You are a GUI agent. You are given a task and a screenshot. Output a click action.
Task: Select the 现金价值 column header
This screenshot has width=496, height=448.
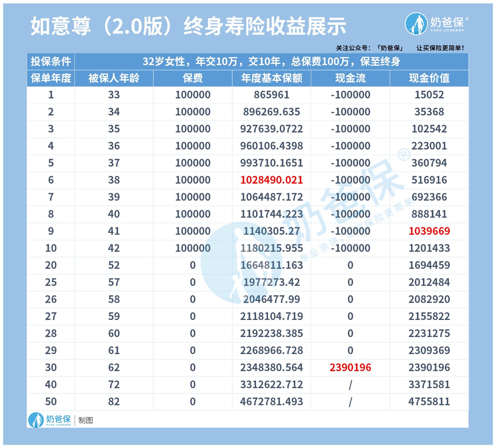pyautogui.click(x=429, y=78)
